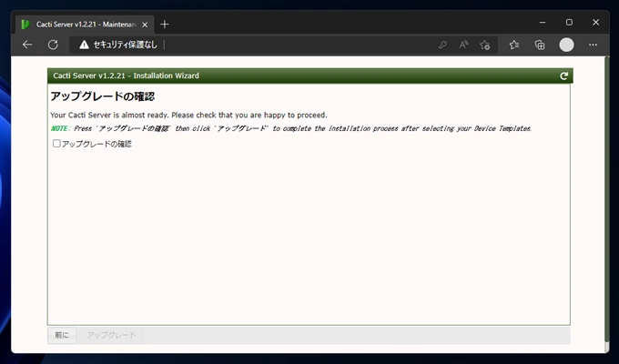
Task: Click the 'Your Cacti Server is almost ready' text
Action: click(x=188, y=115)
